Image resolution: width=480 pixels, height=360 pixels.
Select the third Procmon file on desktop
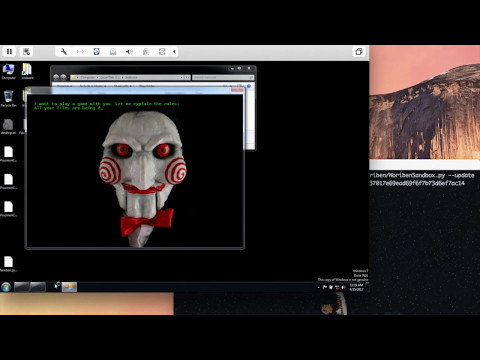coord(8,209)
